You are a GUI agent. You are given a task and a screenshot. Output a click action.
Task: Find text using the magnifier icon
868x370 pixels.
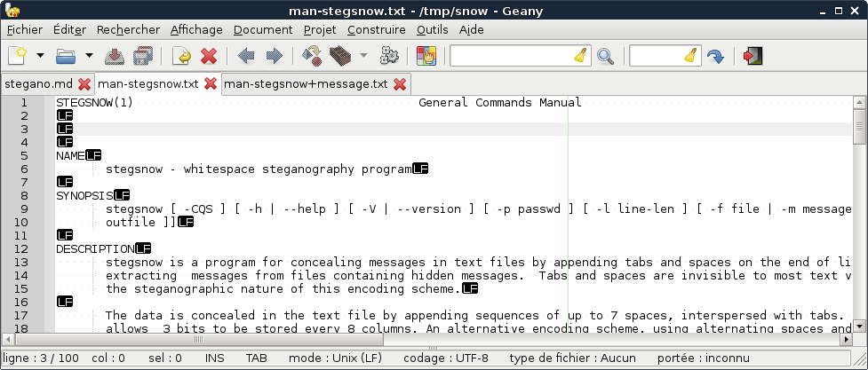605,56
